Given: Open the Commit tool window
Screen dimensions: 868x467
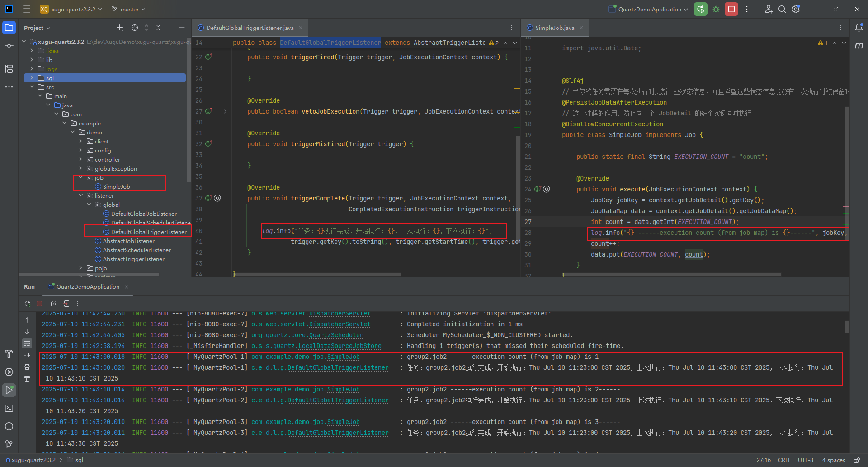Looking at the screenshot, I should [x=9, y=46].
